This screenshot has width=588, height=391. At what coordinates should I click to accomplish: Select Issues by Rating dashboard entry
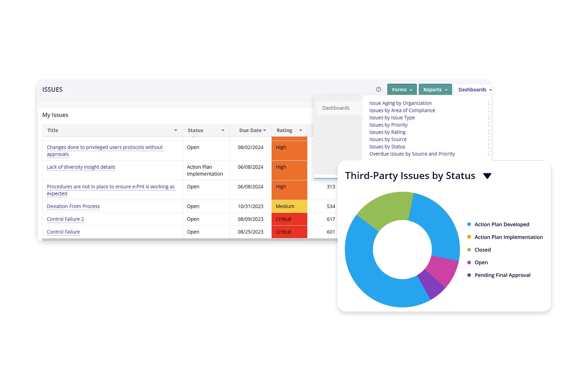coord(387,132)
